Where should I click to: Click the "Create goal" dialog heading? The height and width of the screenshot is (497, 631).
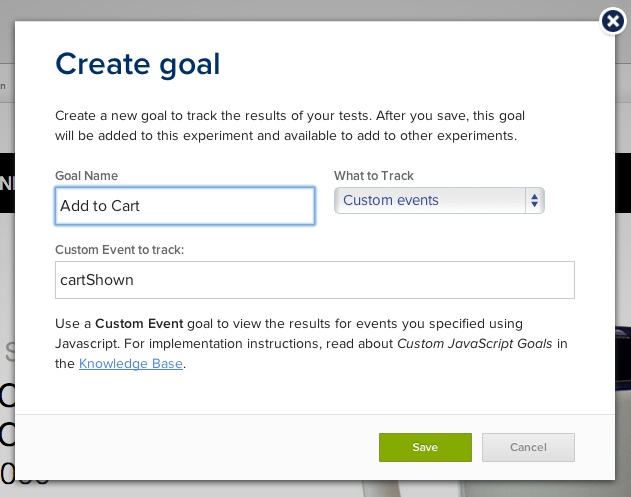tap(137, 64)
